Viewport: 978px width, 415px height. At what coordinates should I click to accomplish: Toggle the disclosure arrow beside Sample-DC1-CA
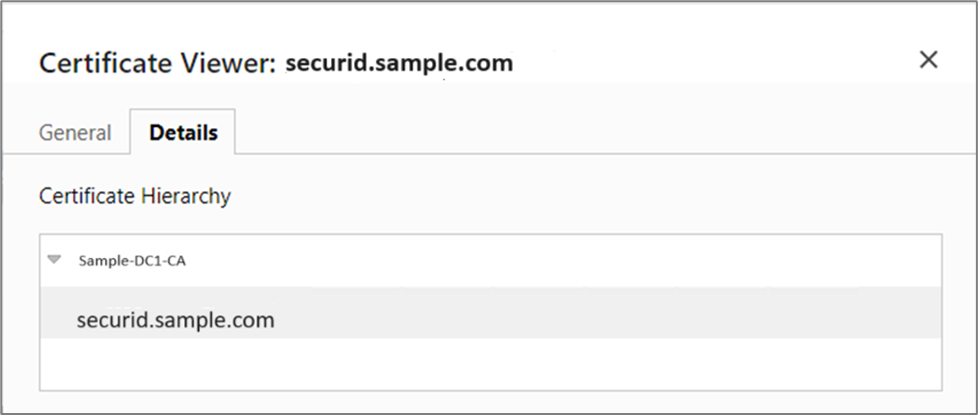pyautogui.click(x=54, y=260)
